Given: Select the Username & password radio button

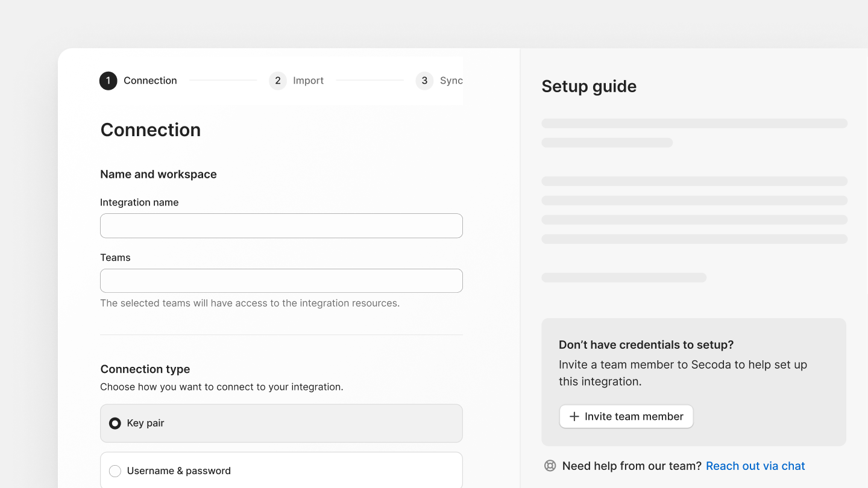Looking at the screenshot, I should 115,471.
